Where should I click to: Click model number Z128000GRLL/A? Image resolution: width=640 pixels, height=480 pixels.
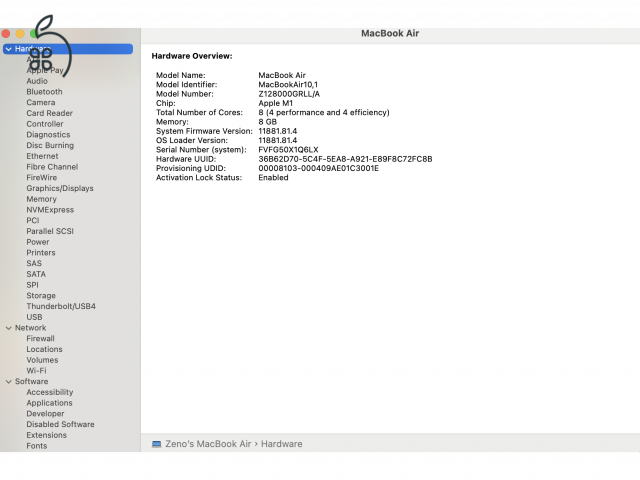pos(289,94)
